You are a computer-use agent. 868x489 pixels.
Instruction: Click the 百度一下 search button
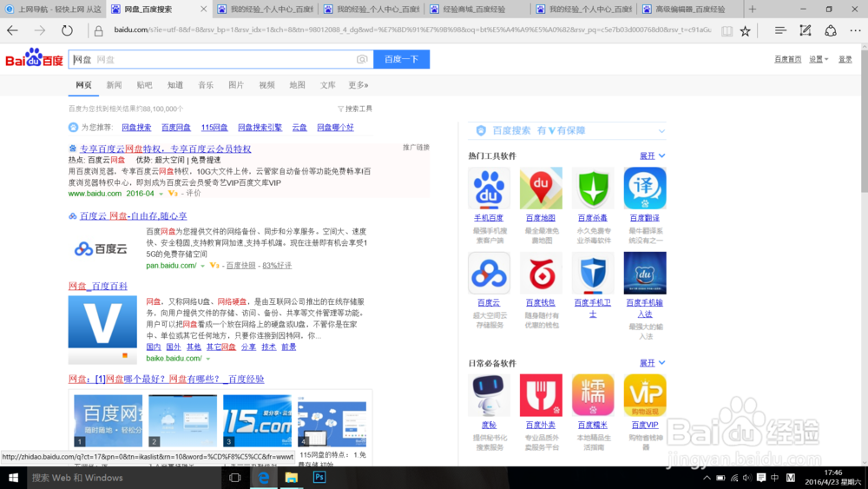401,59
